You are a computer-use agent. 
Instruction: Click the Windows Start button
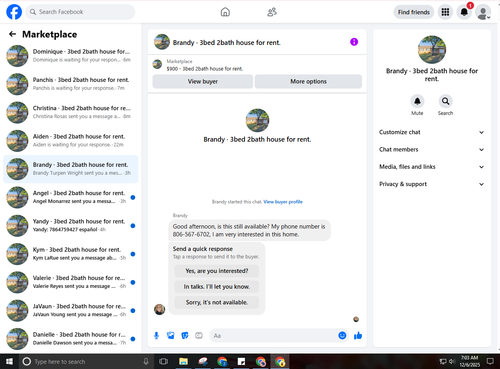(9, 361)
